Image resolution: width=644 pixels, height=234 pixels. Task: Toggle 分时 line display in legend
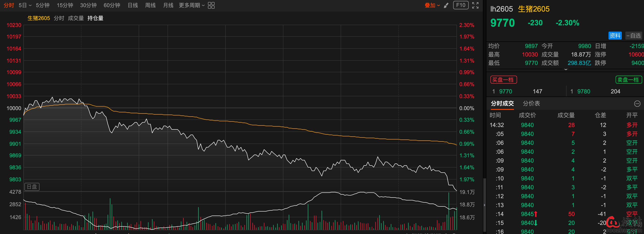[59, 18]
